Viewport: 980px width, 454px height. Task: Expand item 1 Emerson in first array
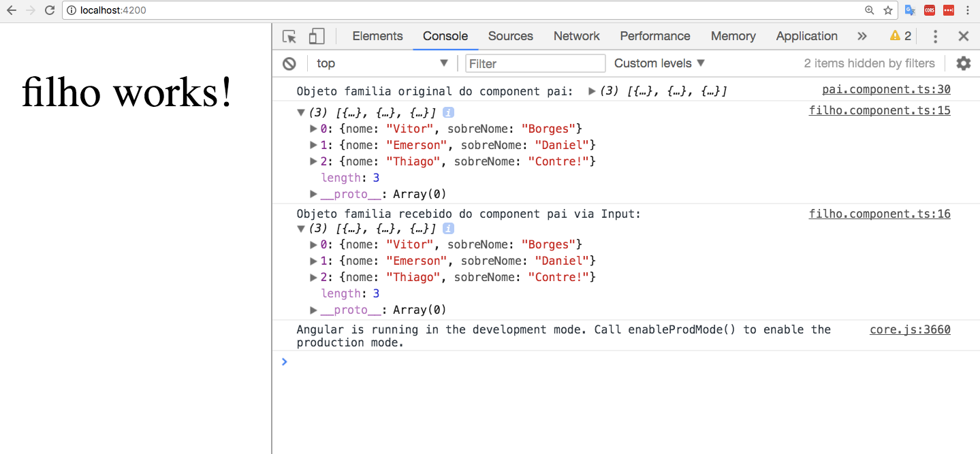point(314,145)
